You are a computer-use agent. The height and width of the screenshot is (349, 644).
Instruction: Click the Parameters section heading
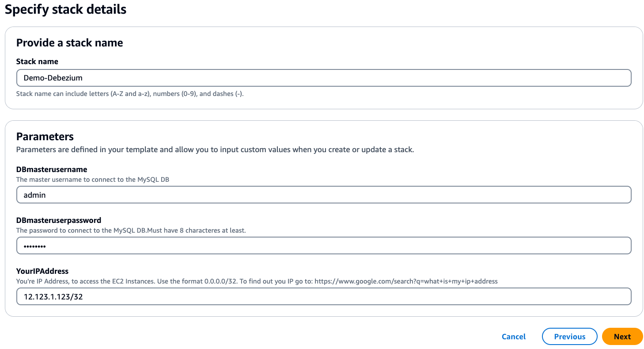(x=45, y=136)
